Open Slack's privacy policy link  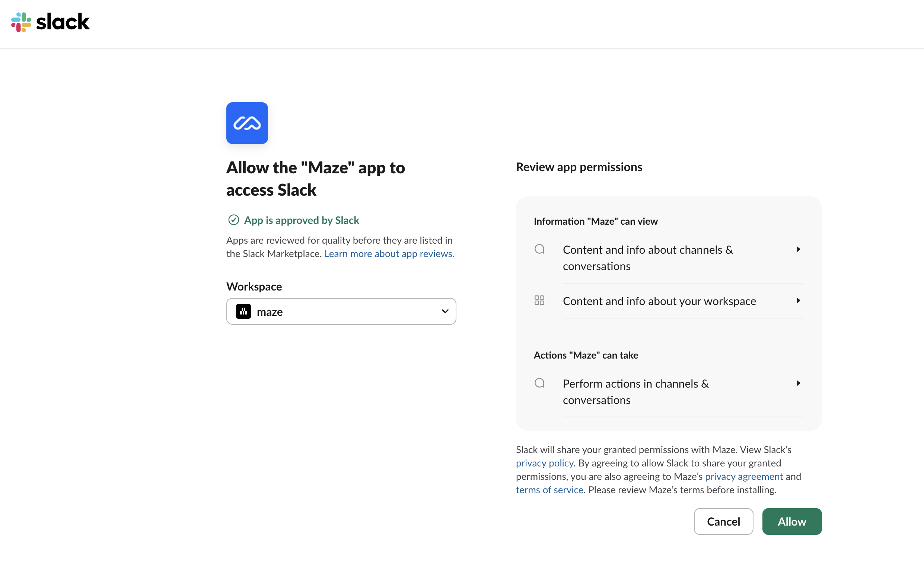544,463
